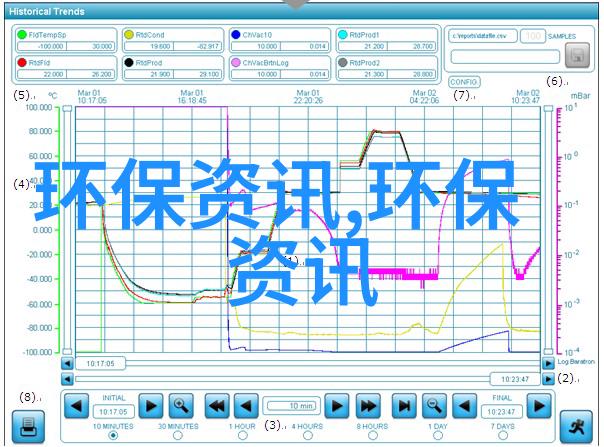Screen dimensions: 604x447
Task: Click the left temperature axis vertical slider
Action: tap(67, 230)
